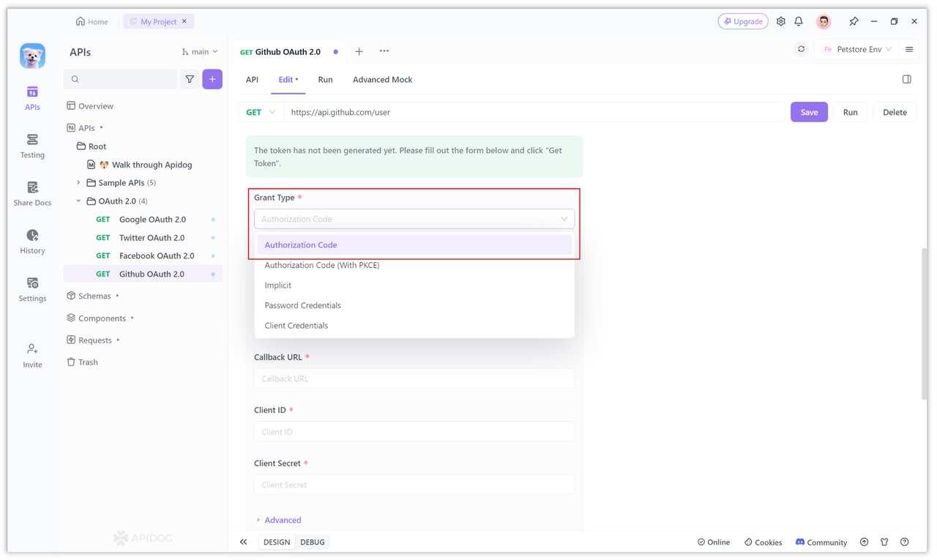Click the upload arrow icon in status bar

[x=864, y=542]
